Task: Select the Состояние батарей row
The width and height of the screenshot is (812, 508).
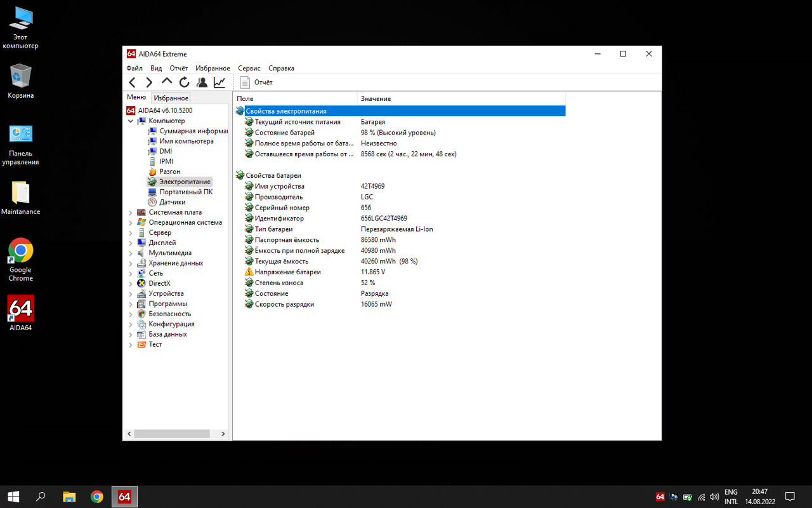Action: click(400, 133)
